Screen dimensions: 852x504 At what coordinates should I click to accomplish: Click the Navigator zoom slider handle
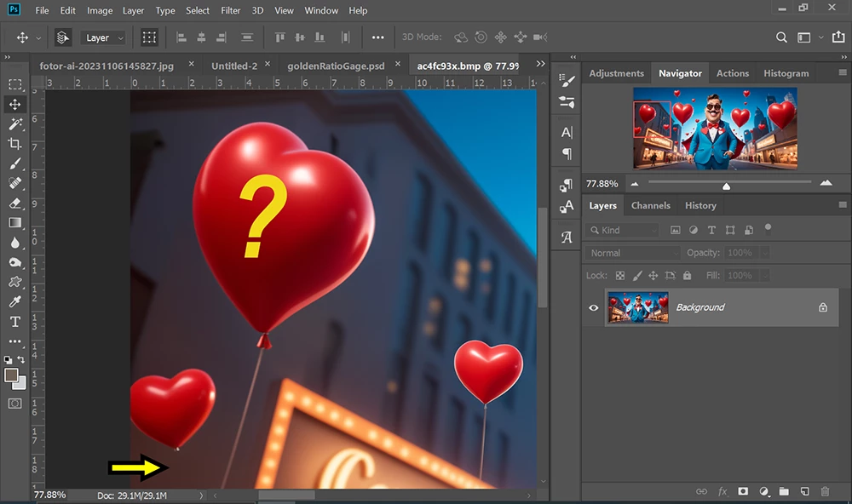(726, 186)
